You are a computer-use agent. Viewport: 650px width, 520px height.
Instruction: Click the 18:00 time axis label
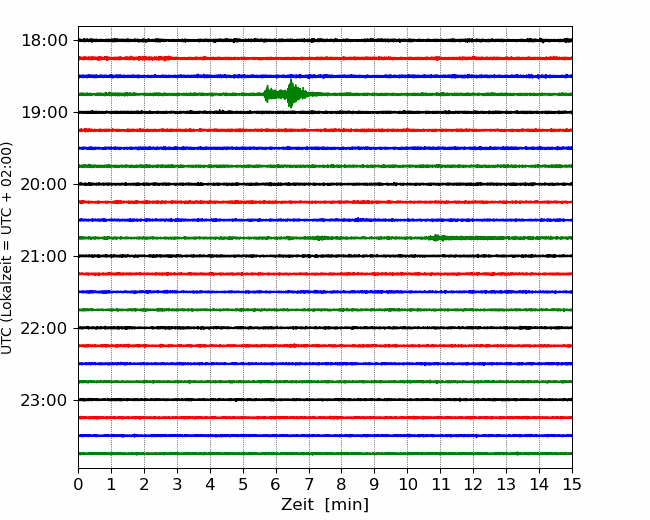point(44,41)
